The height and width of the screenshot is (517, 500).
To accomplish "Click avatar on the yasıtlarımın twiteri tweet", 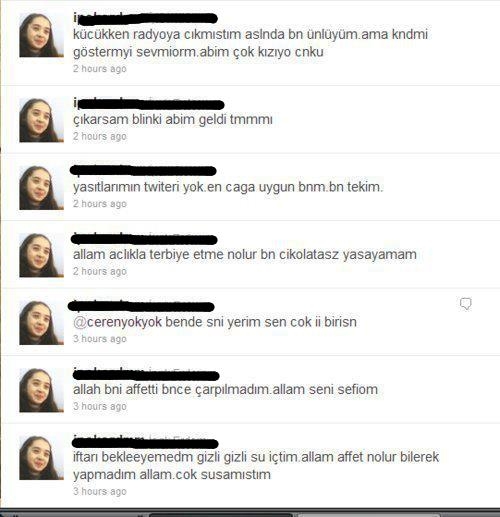I will point(41,188).
